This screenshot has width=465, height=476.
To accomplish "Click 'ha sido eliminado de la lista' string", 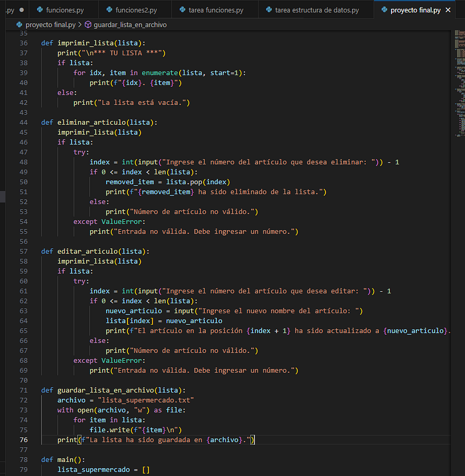I will pyautogui.click(x=257, y=192).
